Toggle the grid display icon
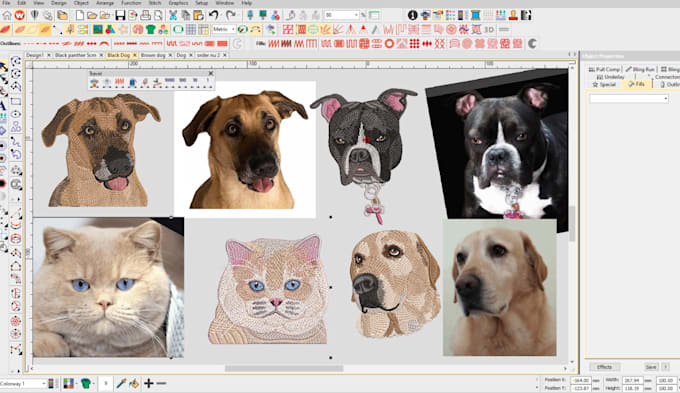Screen dimensions: 680x393 click(x=191, y=29)
